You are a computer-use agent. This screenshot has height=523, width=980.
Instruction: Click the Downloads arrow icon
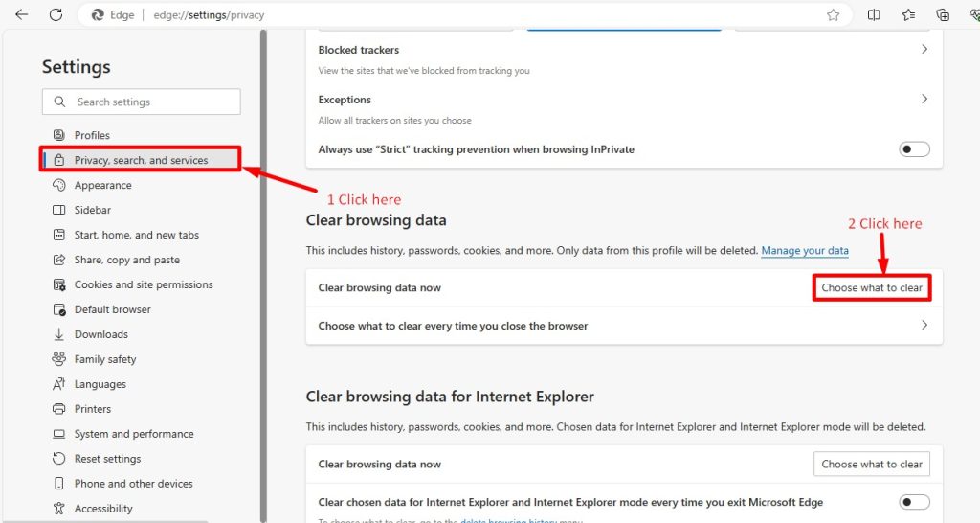point(58,334)
